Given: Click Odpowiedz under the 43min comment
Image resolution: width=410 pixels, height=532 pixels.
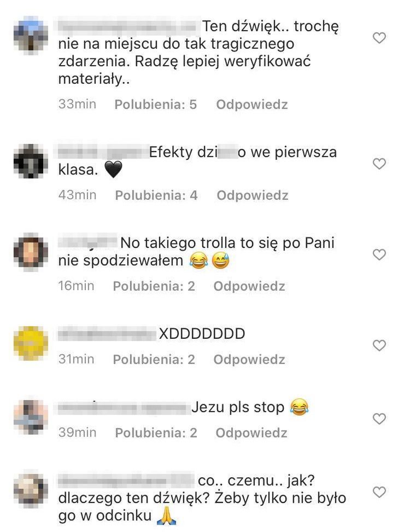Looking at the screenshot, I should pyautogui.click(x=253, y=195).
